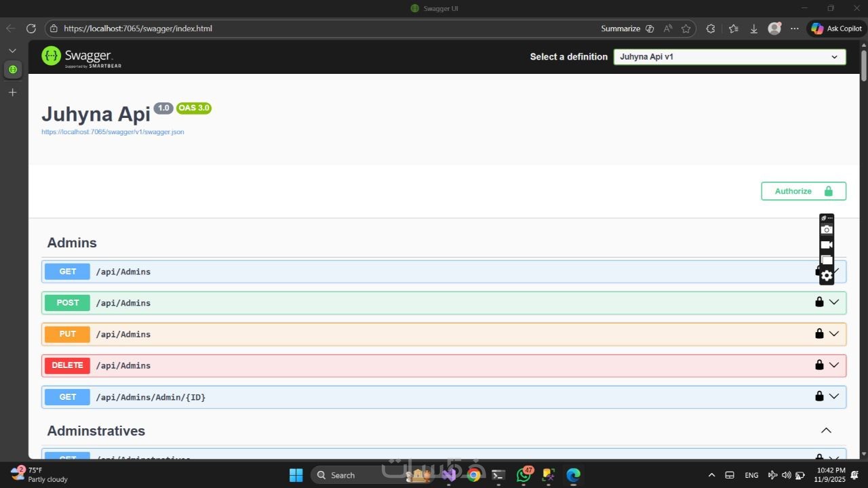Screen dimensions: 868x488
Task: Click the /api/Admins path in POST row
Action: [x=123, y=303]
